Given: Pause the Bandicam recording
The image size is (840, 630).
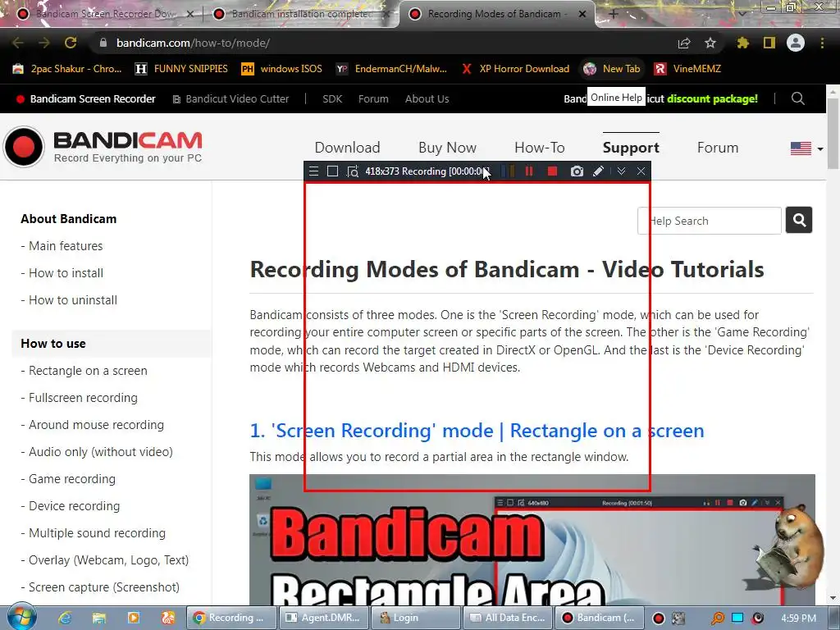Looking at the screenshot, I should (529, 171).
